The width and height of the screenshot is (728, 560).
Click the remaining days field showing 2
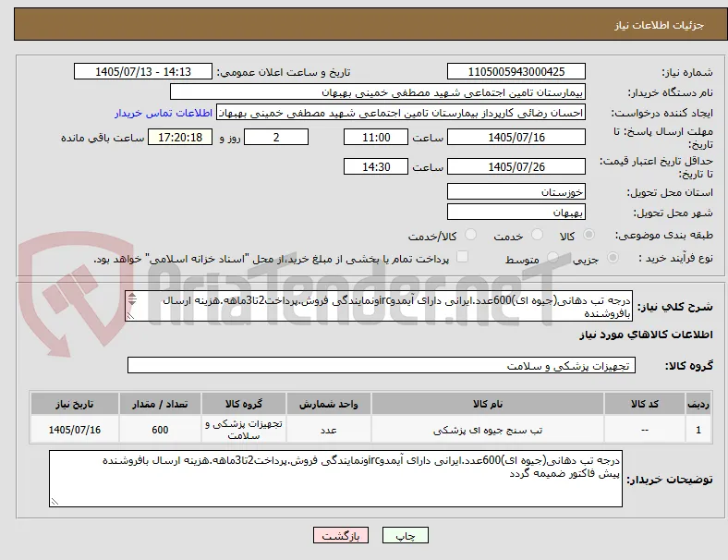[x=276, y=138]
